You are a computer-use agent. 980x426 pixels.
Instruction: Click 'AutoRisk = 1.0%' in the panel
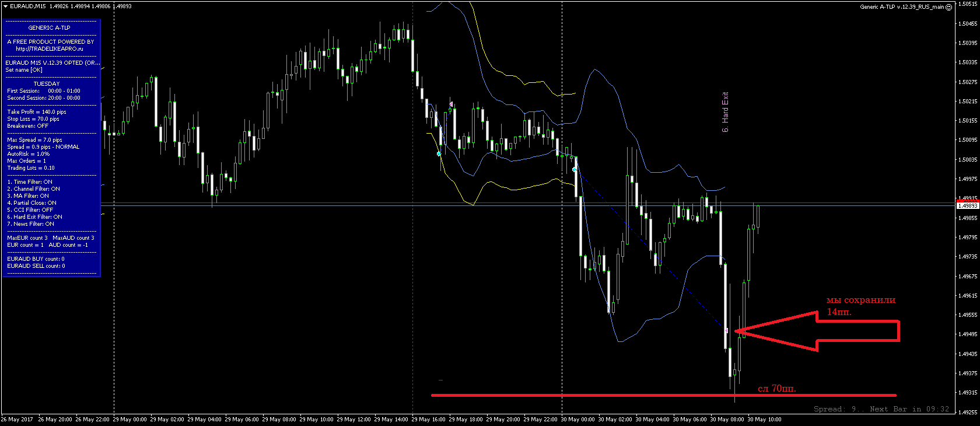(29, 154)
